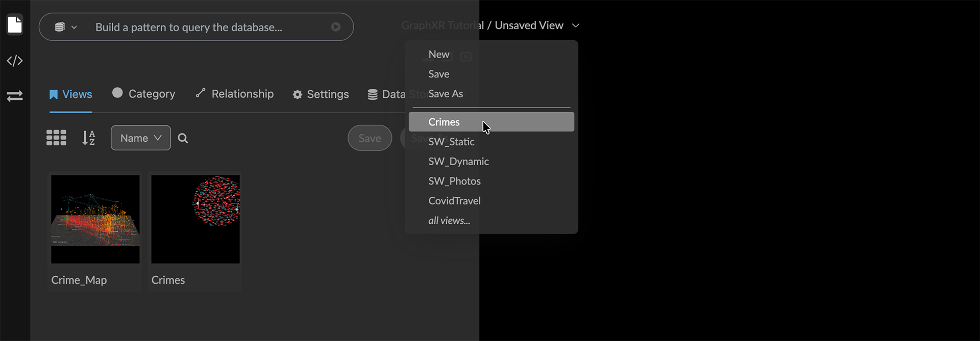Click the query pattern input field

tap(204, 27)
